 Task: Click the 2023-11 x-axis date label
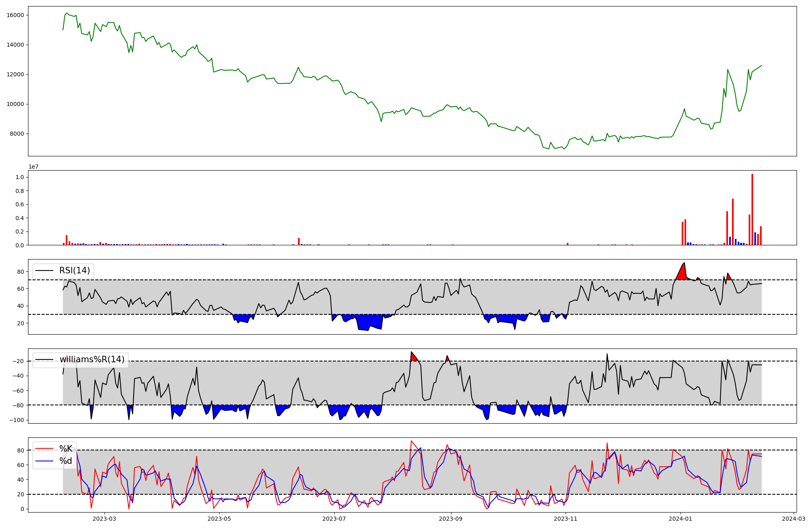click(x=566, y=519)
